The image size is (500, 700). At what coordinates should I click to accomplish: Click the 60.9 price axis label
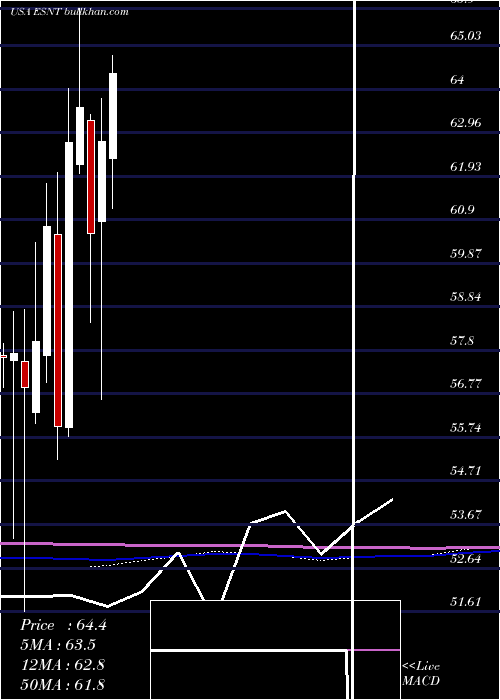point(462,210)
